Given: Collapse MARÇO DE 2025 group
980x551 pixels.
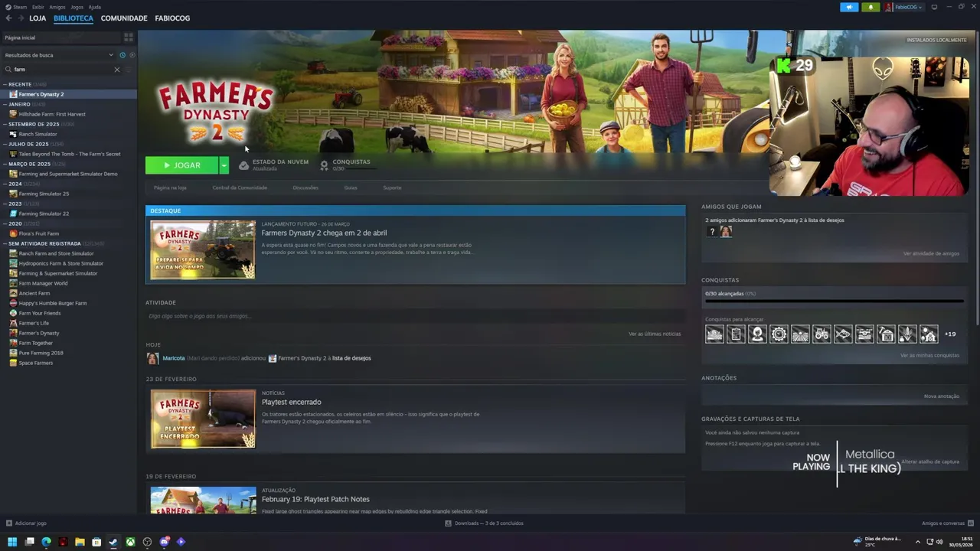Looking at the screenshot, I should tap(5, 164).
